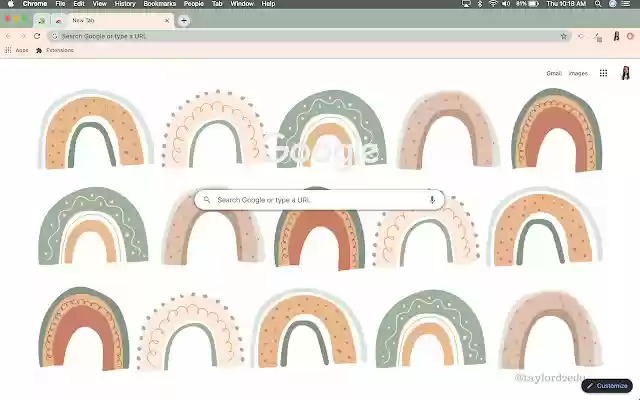Click the Google search box on page
Screen dimensions: 640x400
pos(319,200)
